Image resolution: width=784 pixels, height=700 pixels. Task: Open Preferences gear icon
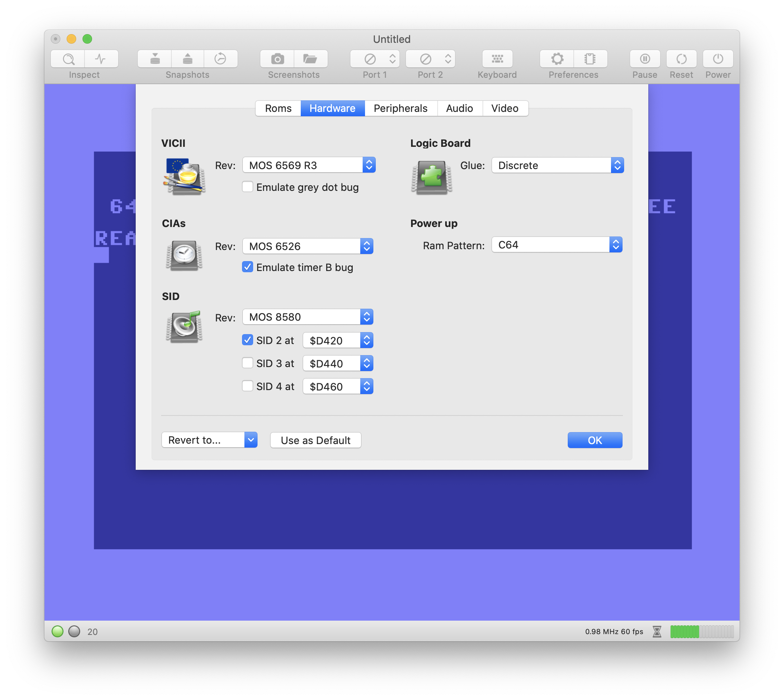tap(557, 59)
